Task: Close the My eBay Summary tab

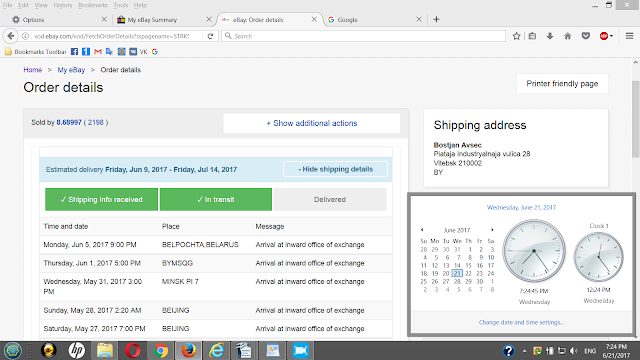Action: tap(209, 19)
